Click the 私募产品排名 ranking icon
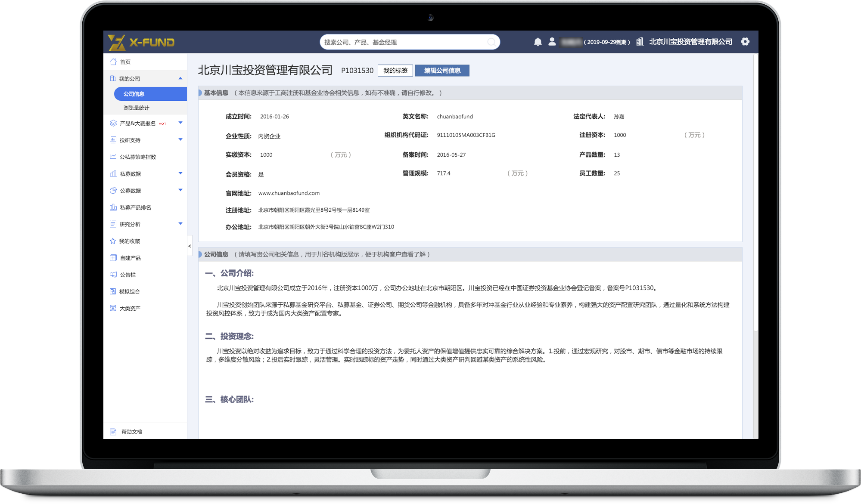The image size is (861, 504). pos(113,207)
